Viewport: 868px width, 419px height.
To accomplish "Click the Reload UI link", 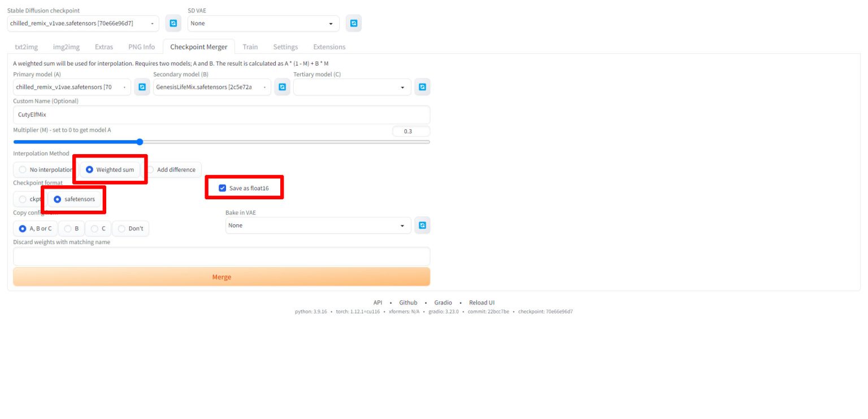I will click(x=481, y=303).
